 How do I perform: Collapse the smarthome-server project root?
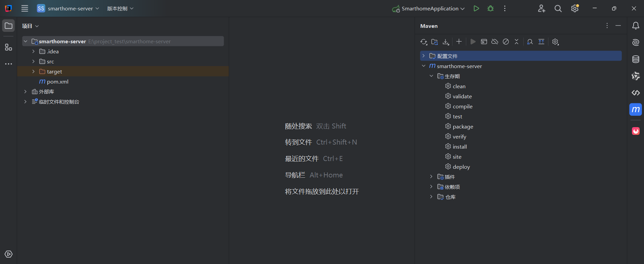tap(25, 41)
